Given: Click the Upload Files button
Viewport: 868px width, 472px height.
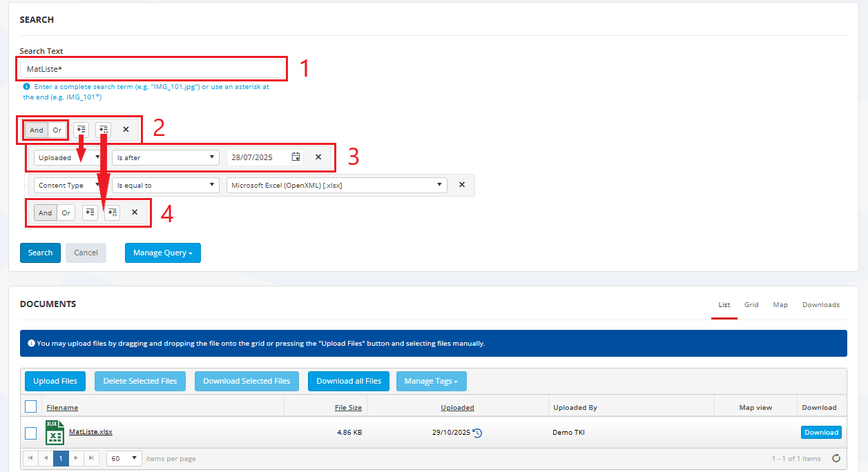Looking at the screenshot, I should coord(55,381).
